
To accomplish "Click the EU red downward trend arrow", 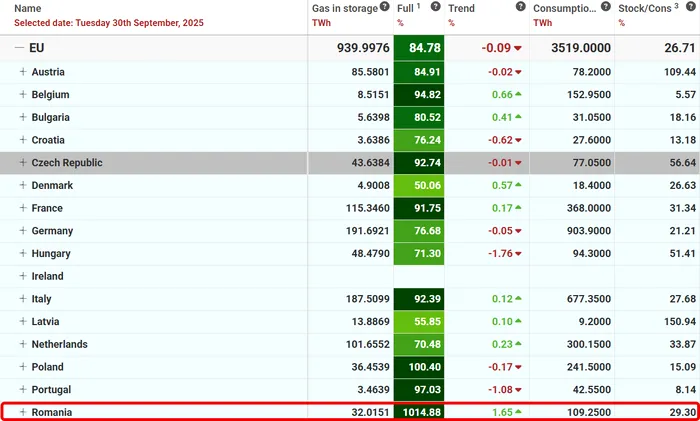I will click(x=518, y=48).
